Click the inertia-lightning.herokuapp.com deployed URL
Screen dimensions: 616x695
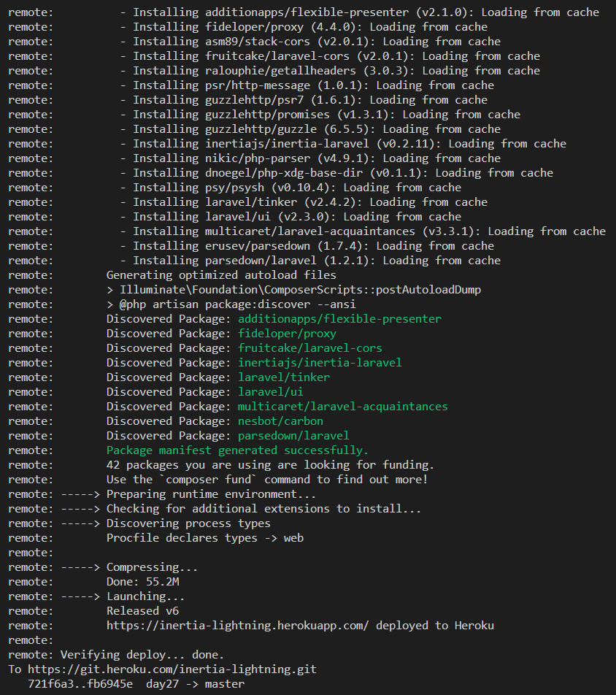[x=237, y=626]
